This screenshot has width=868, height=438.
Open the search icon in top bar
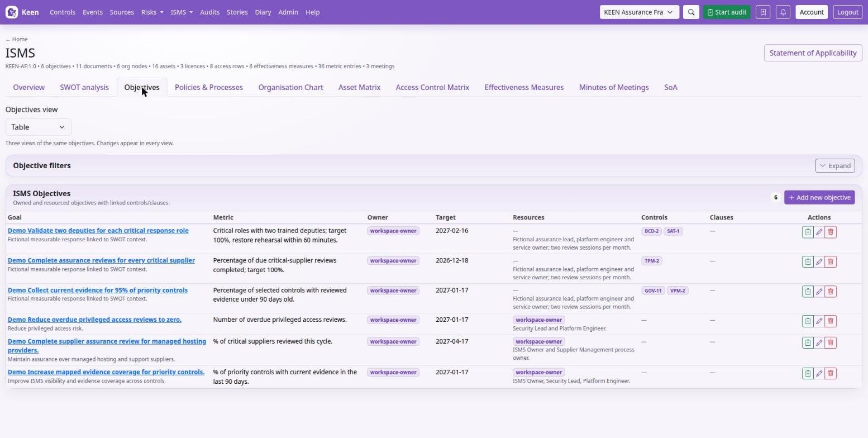point(691,12)
